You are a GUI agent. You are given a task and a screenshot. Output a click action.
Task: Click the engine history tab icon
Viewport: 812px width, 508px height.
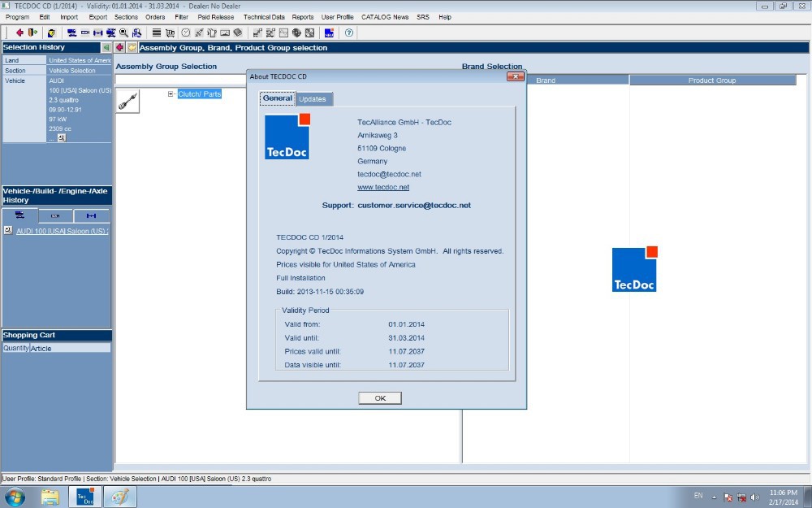click(55, 215)
